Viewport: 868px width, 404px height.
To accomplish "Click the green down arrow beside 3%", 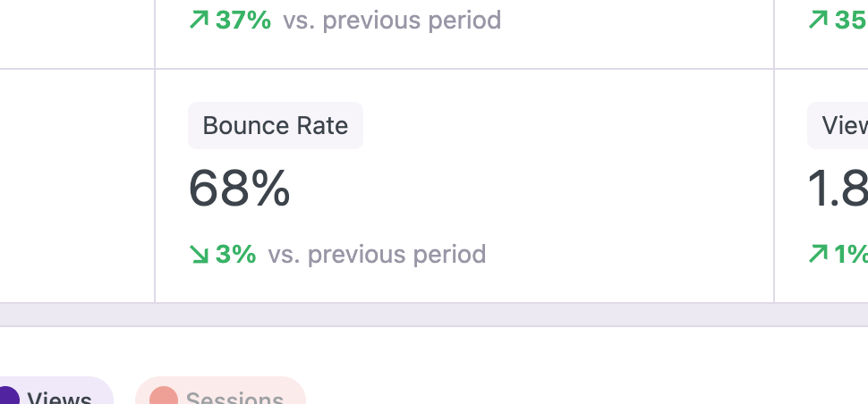I will [x=199, y=255].
